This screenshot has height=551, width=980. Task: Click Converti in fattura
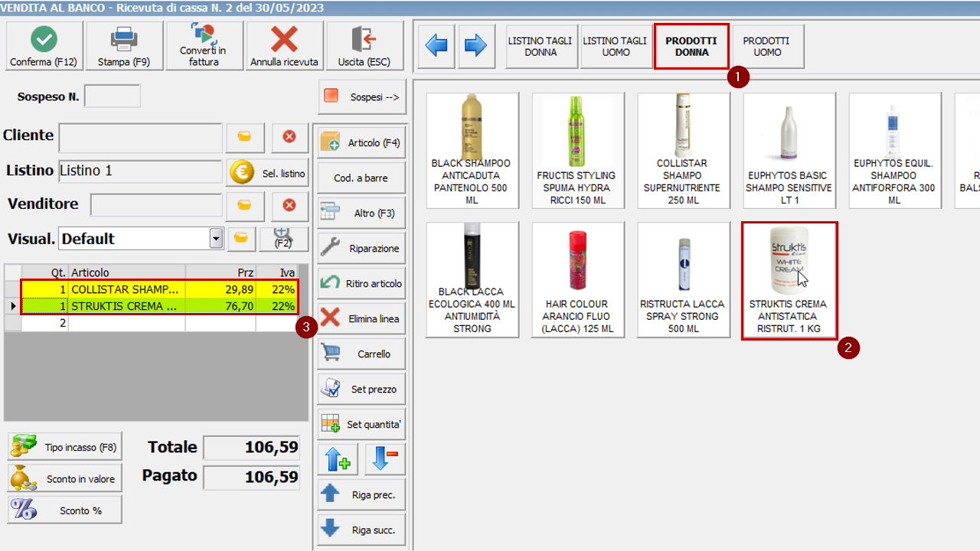[x=204, y=46]
